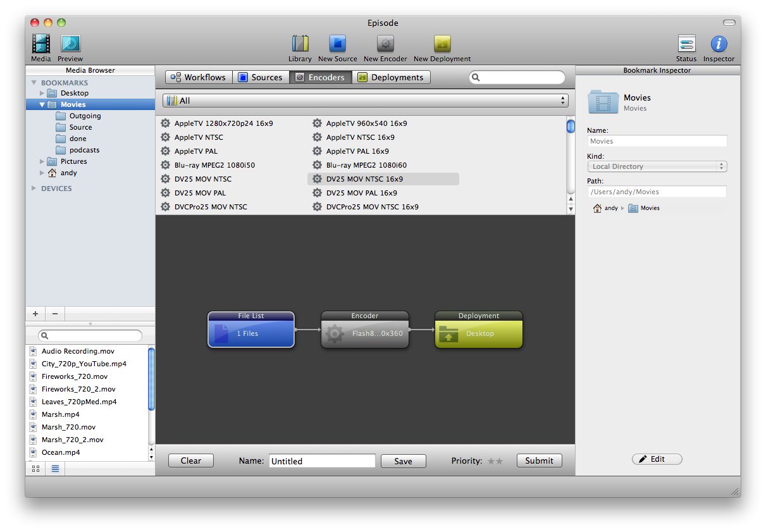Collapse the Movies bookmark folder
This screenshot has width=766, height=532.
(42, 105)
